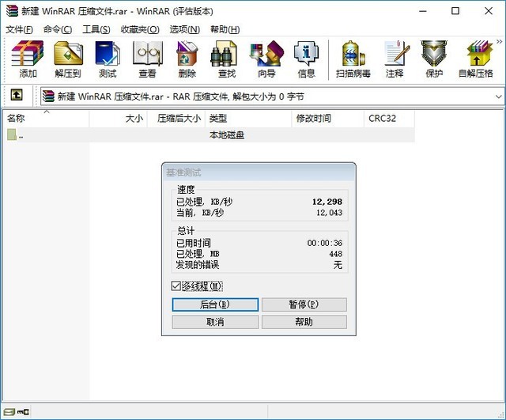Screen dimensions: 506x420
Task: Expand the toolbar overflow chevron
Action: click(x=499, y=42)
